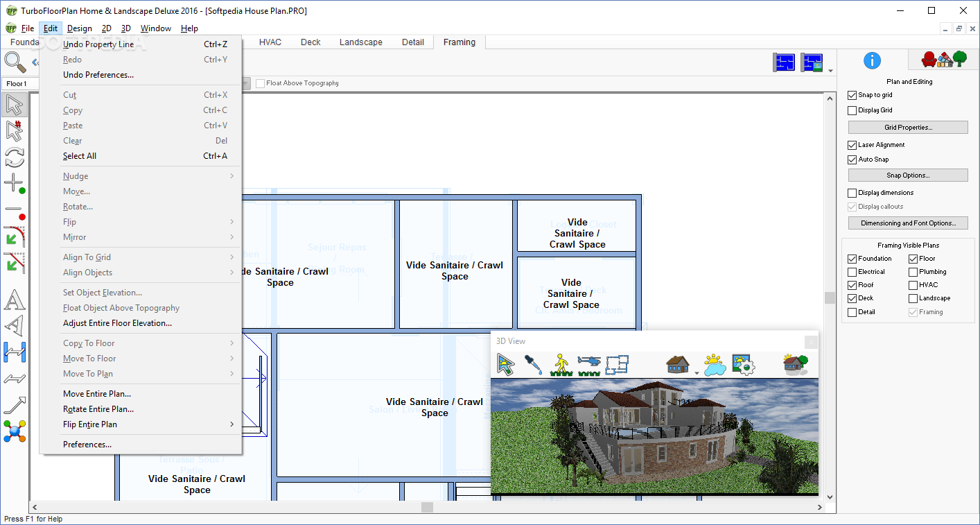The width and height of the screenshot is (980, 525).
Task: Activate the rotate arrows tool
Action: 14,157
